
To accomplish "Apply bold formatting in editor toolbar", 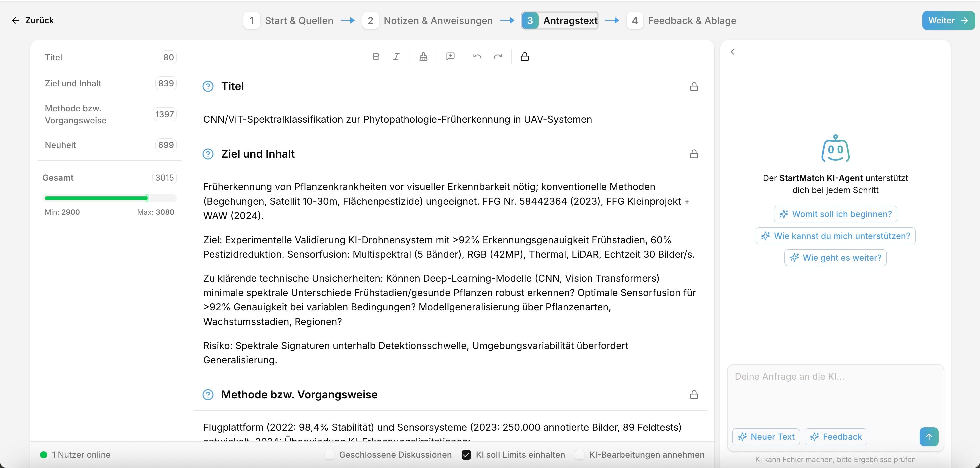I will (x=376, y=57).
